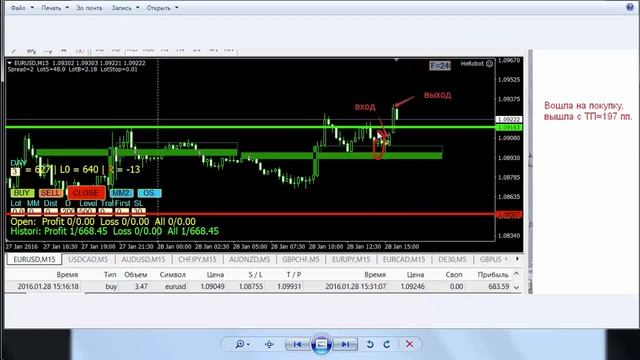Click the OS button
The image size is (640, 360).
click(x=149, y=193)
